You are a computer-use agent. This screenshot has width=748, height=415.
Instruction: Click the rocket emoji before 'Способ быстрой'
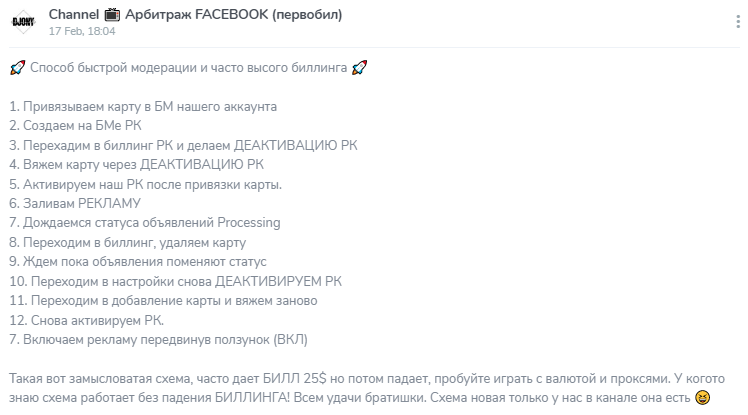[x=18, y=68]
